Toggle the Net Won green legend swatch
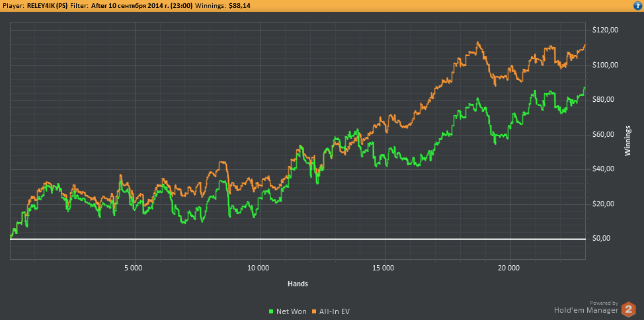This screenshot has width=644, height=320. click(270, 312)
